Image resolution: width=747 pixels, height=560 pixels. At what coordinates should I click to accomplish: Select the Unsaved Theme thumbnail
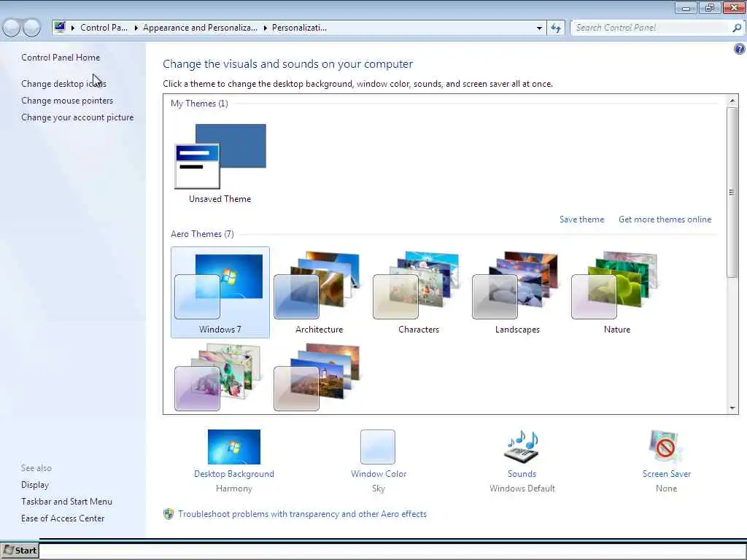(220, 163)
